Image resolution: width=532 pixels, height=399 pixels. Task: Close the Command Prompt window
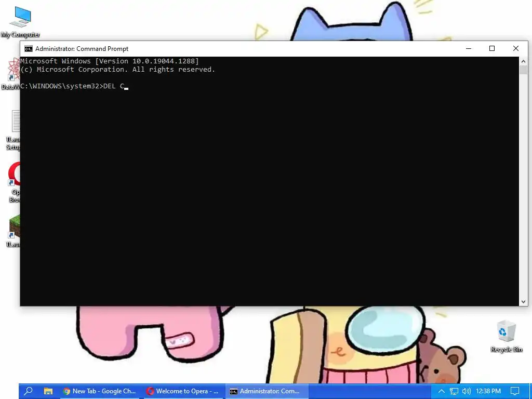516,48
